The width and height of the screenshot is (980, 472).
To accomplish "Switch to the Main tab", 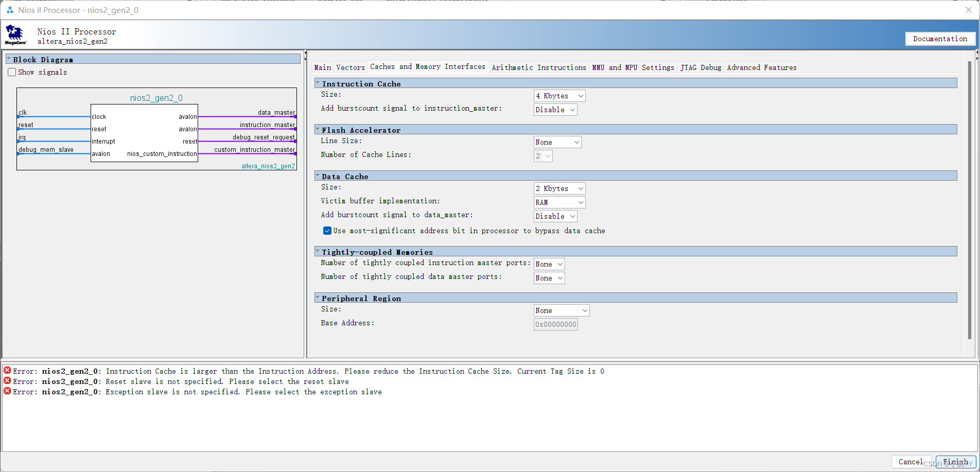I will click(x=323, y=67).
